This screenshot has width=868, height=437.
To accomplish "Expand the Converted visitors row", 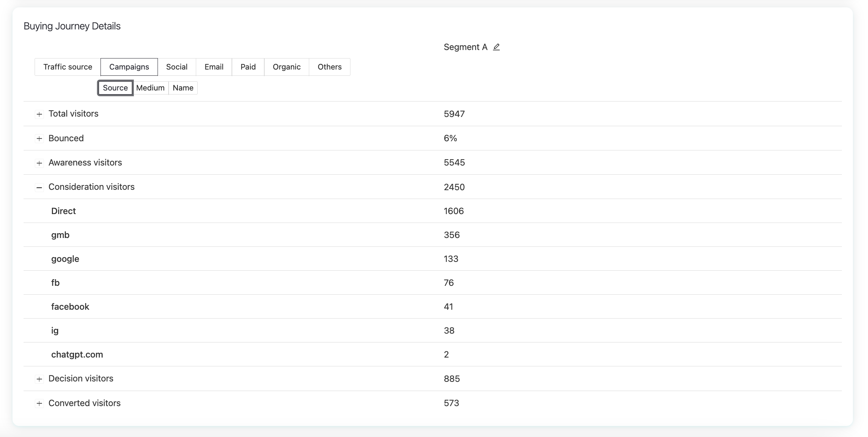I will point(39,404).
